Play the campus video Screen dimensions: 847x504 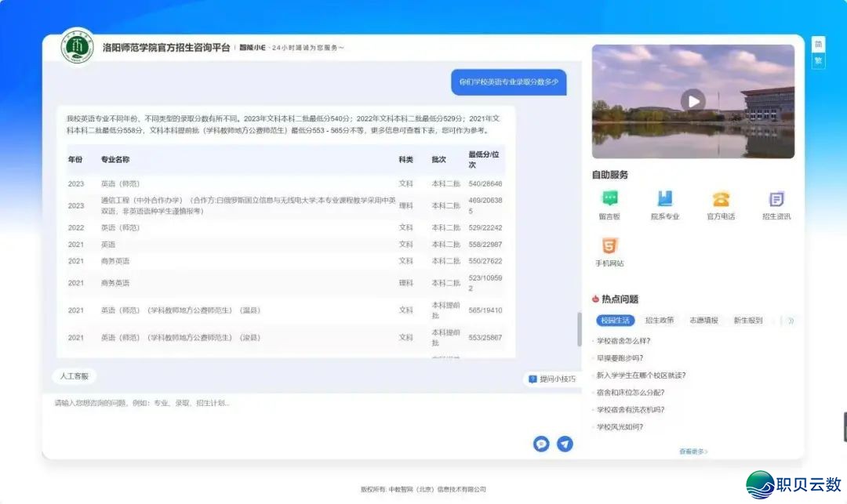coord(693,100)
